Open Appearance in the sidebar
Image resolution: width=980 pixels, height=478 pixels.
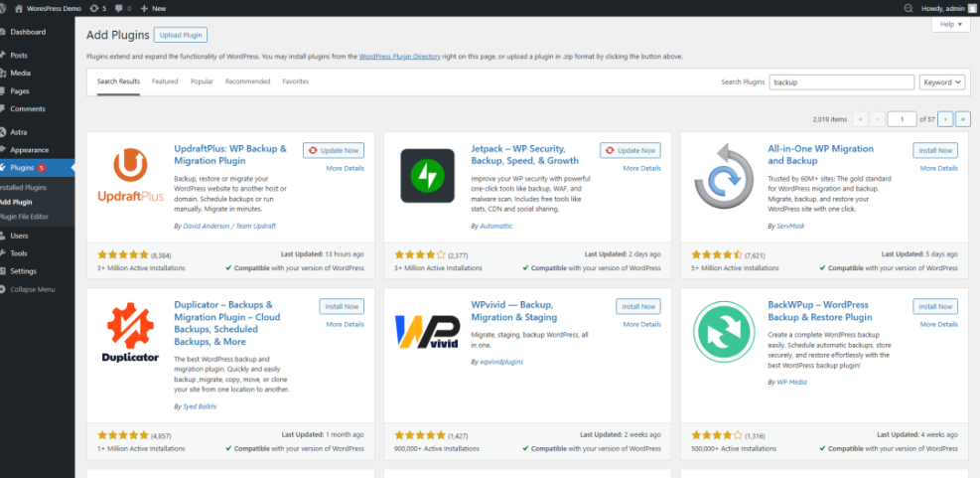click(x=30, y=150)
